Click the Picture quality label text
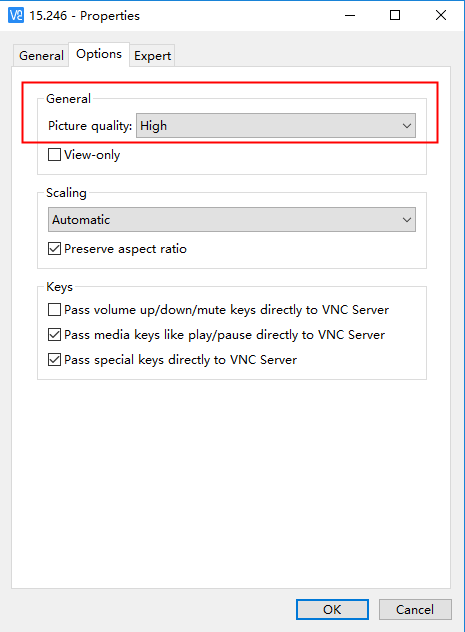The width and height of the screenshot is (465, 632). 90,126
